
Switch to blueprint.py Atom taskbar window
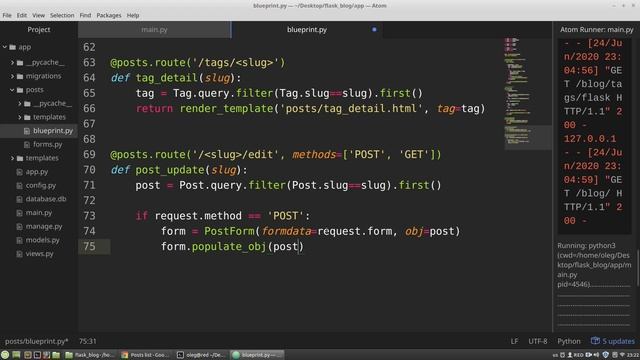pos(256,355)
